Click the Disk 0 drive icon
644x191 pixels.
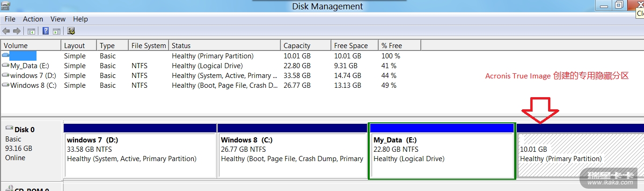(x=9, y=129)
